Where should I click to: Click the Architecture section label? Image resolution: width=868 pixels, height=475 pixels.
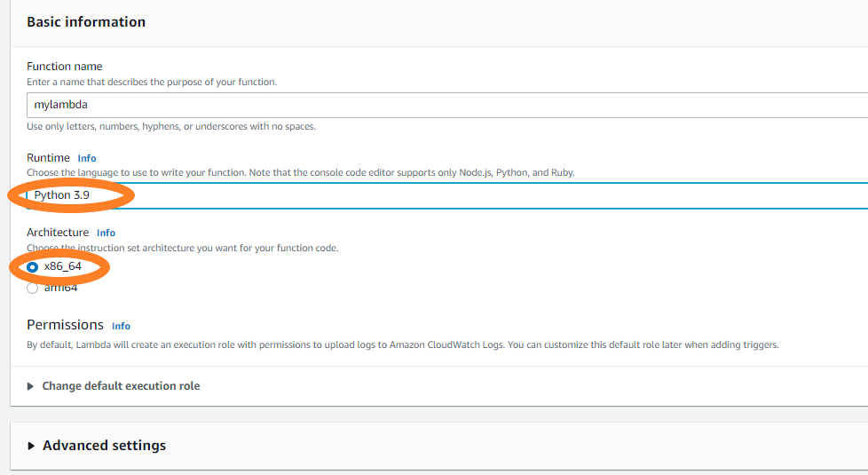point(58,233)
